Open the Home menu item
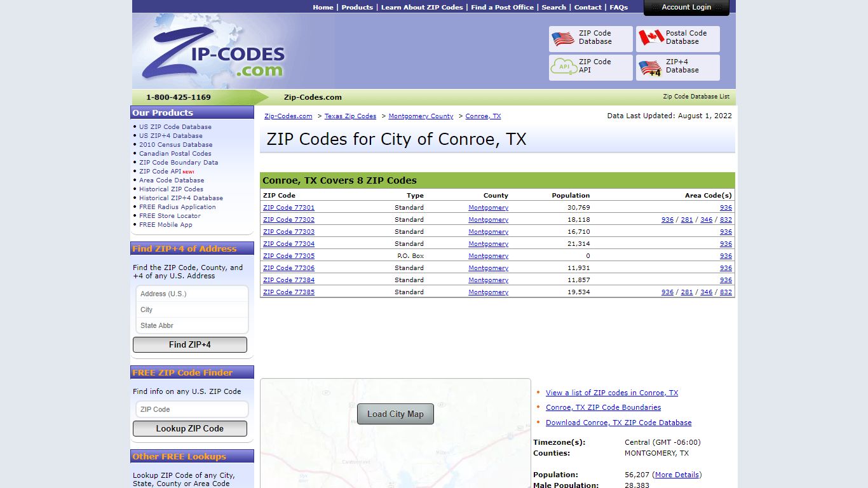The width and height of the screenshot is (868, 488). click(x=323, y=8)
